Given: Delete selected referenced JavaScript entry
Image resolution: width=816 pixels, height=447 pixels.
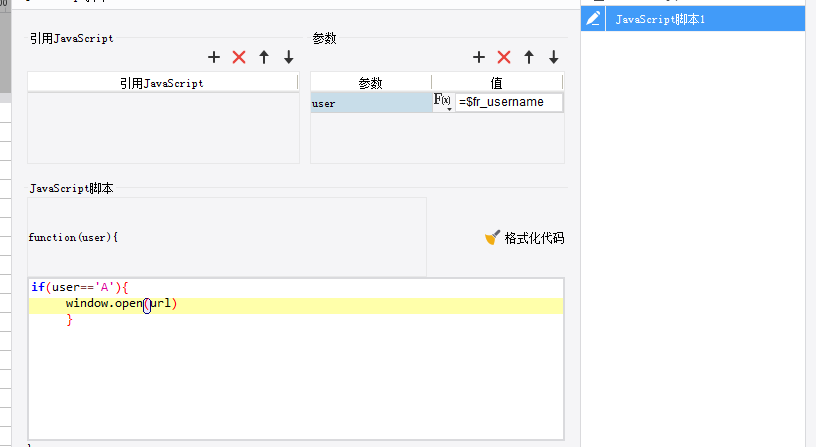Looking at the screenshot, I should point(239,57).
